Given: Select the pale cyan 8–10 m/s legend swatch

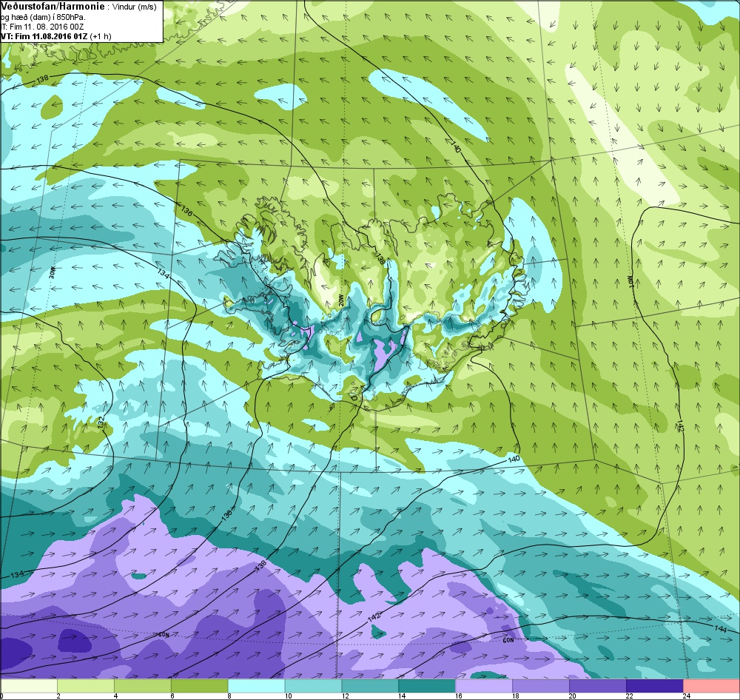Looking at the screenshot, I should point(256,685).
